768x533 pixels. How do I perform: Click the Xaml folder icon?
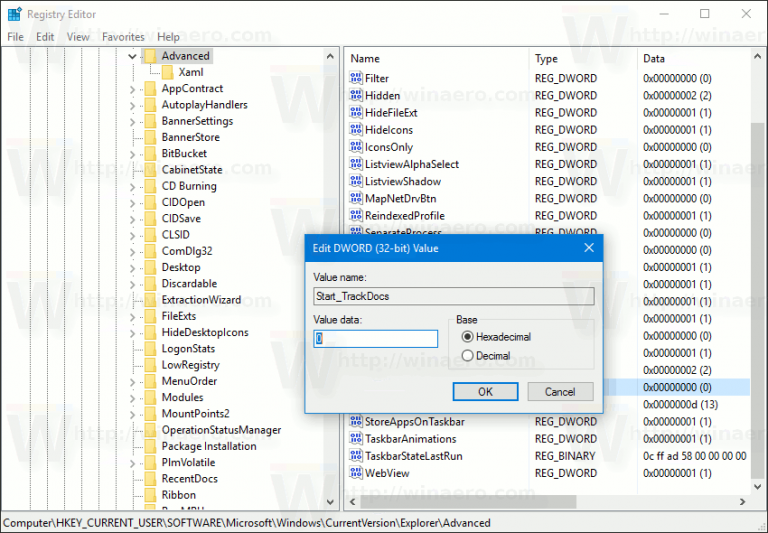(167, 72)
